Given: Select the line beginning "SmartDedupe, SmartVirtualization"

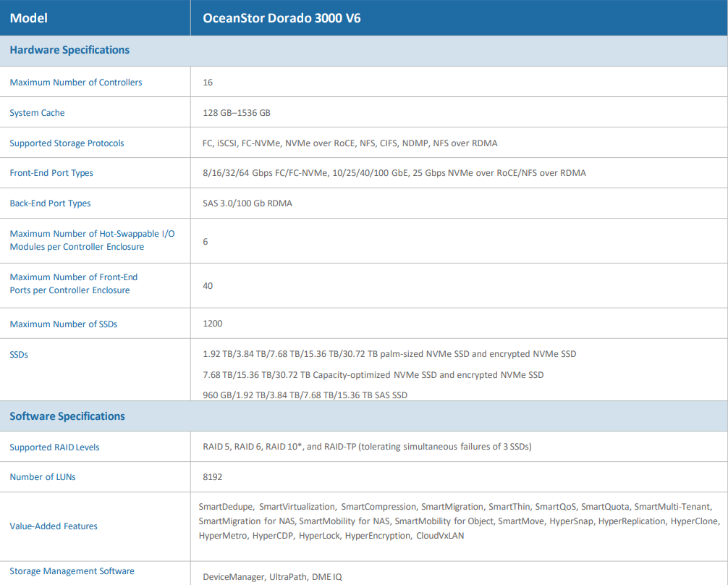Looking at the screenshot, I should tap(455, 507).
